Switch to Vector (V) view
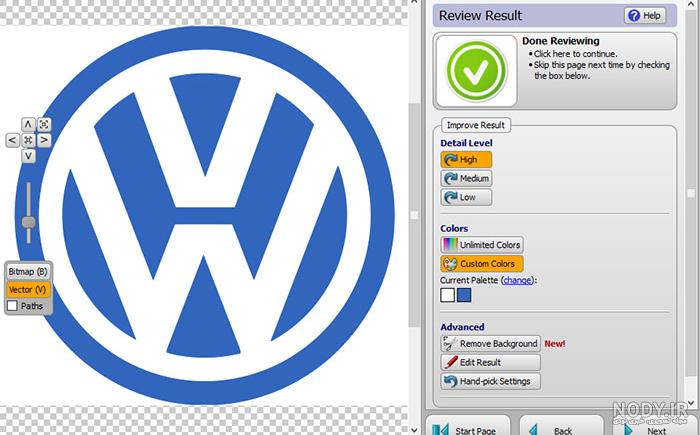 (x=28, y=290)
